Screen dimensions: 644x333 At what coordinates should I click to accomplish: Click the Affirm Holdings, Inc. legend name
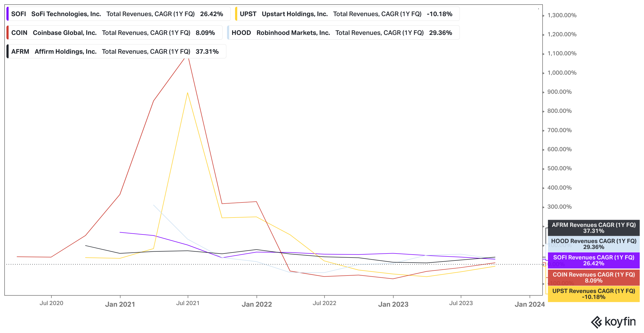(65, 52)
